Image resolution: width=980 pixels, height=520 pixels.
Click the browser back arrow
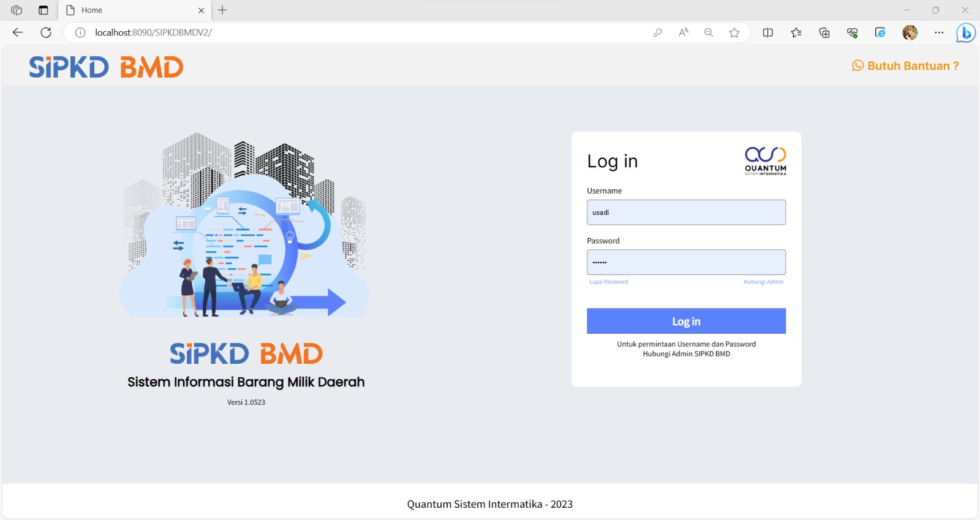18,32
